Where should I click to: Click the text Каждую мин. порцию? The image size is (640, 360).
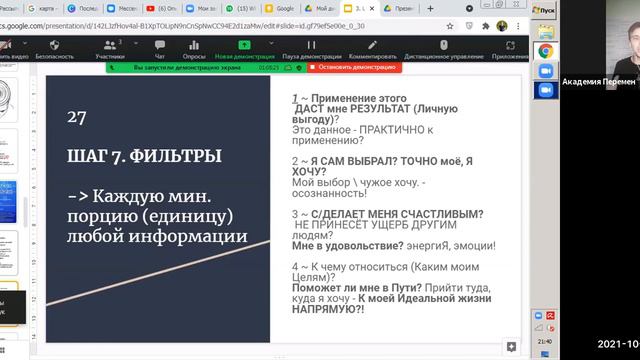click(150, 206)
